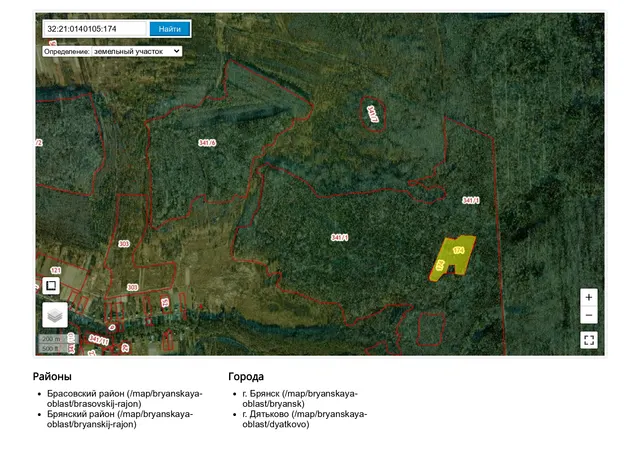Click the Найти search button
Viewport: 640px width, 452px height.
170,29
